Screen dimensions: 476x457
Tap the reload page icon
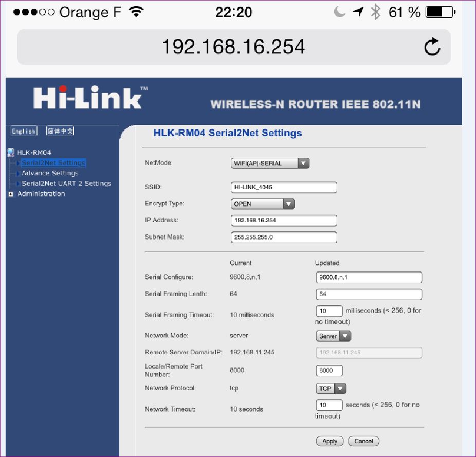432,46
